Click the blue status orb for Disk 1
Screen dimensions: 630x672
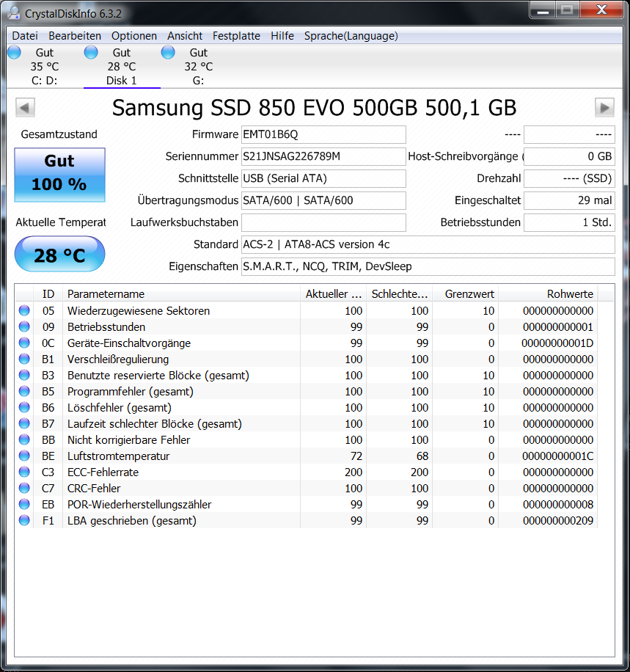pos(91,52)
